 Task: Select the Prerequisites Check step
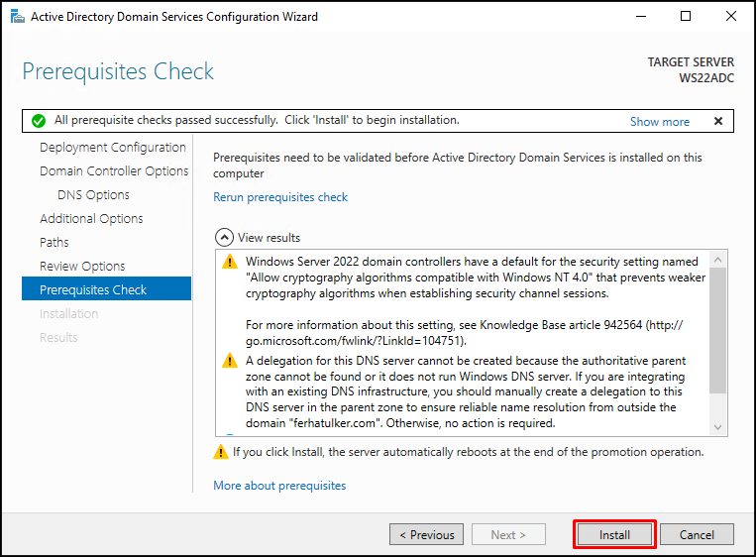(x=107, y=288)
